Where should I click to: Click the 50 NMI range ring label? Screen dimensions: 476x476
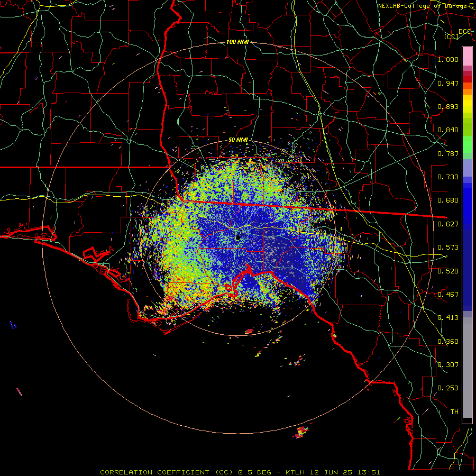238,140
